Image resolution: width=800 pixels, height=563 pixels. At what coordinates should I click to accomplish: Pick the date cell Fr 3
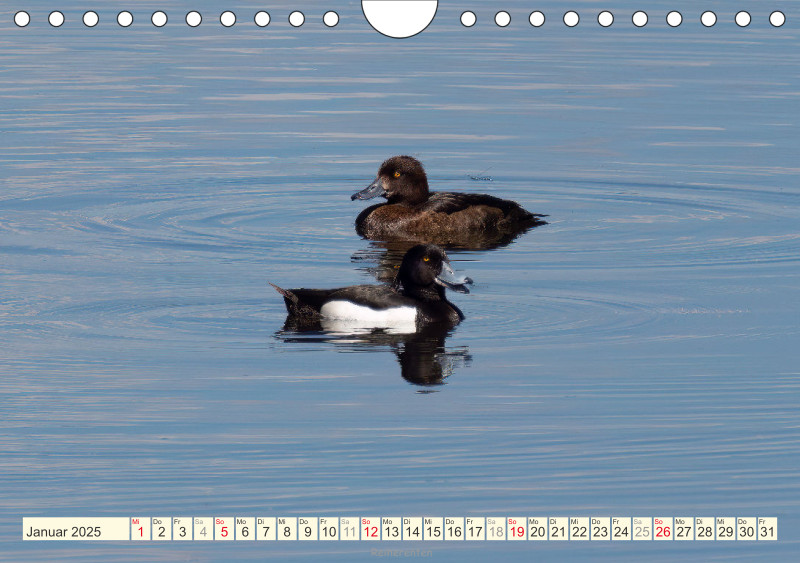(182, 528)
